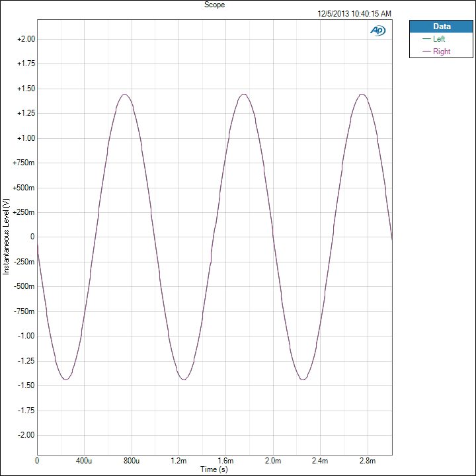
Task: Click the first negative trough of the waveform
Action: [65, 379]
